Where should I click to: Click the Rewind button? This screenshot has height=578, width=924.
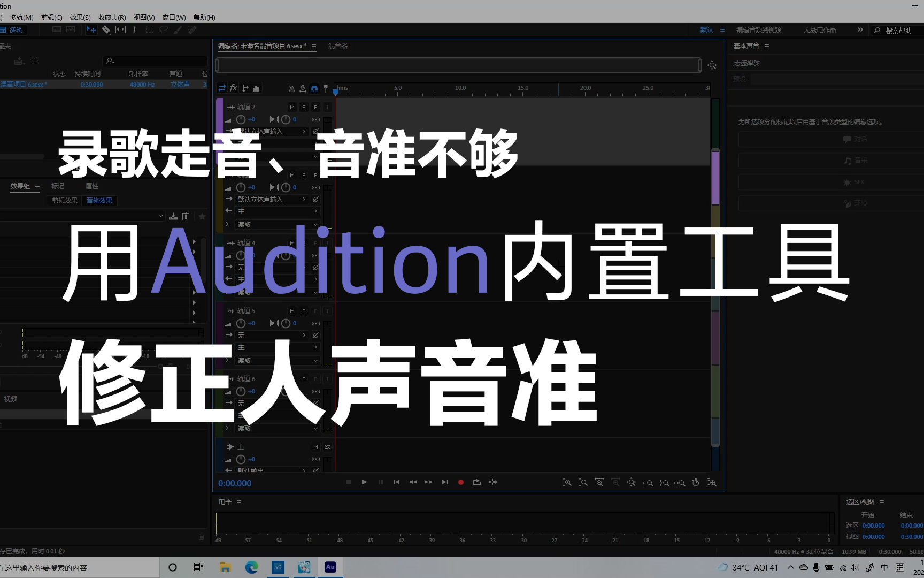tap(413, 482)
